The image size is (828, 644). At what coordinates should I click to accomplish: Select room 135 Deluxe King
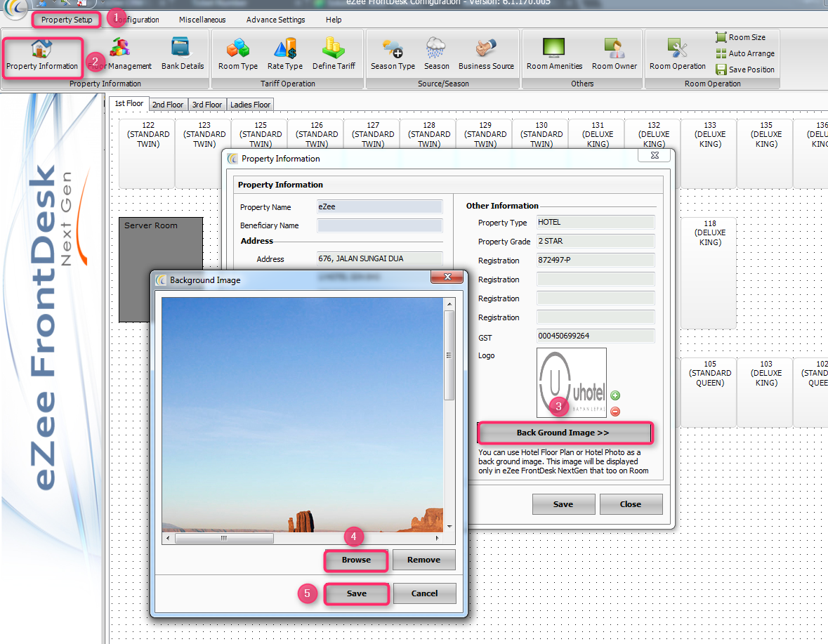pyautogui.click(x=765, y=154)
